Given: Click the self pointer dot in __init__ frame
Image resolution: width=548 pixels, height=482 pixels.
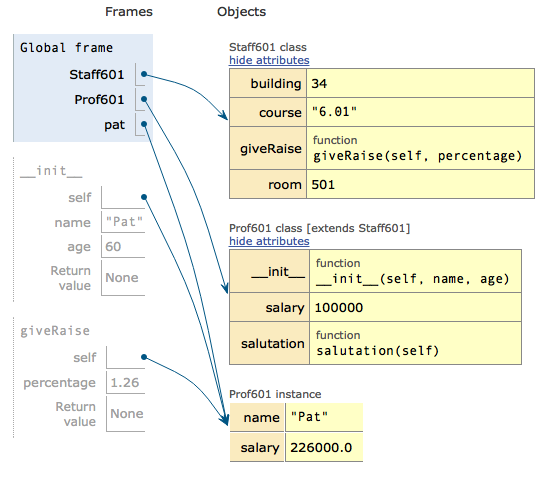Looking at the screenshot, I should [x=144, y=197].
